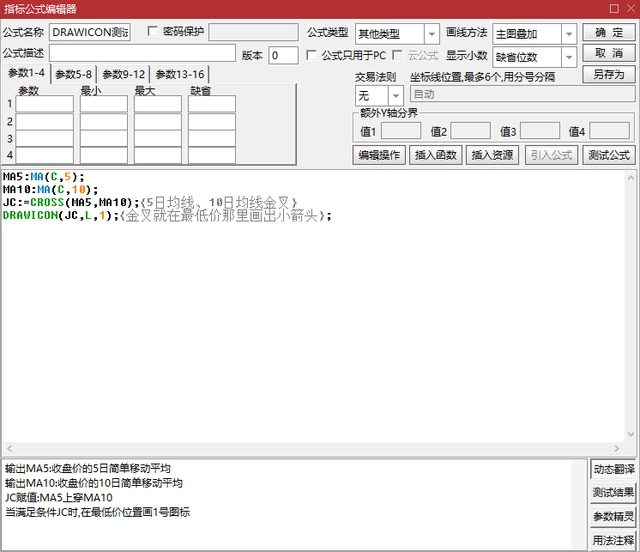The height and width of the screenshot is (552, 640).
Task: Click row 4 参数 name cell
Action: pos(44,156)
